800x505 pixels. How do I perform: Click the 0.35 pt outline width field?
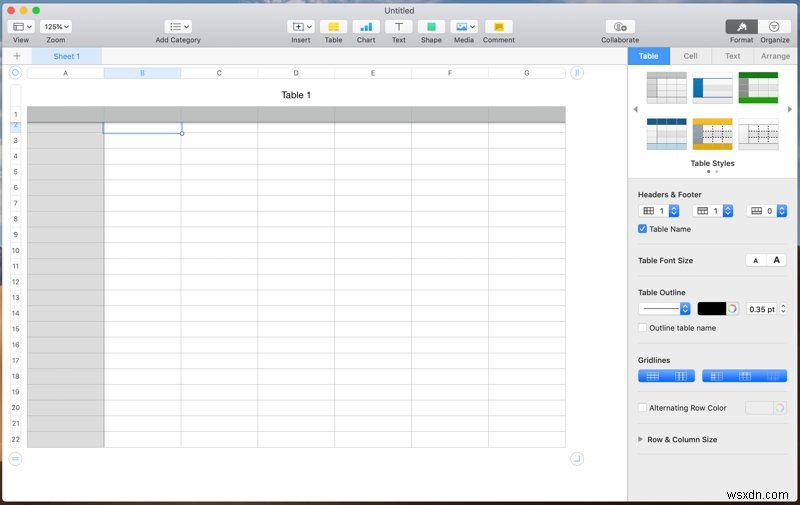click(761, 309)
